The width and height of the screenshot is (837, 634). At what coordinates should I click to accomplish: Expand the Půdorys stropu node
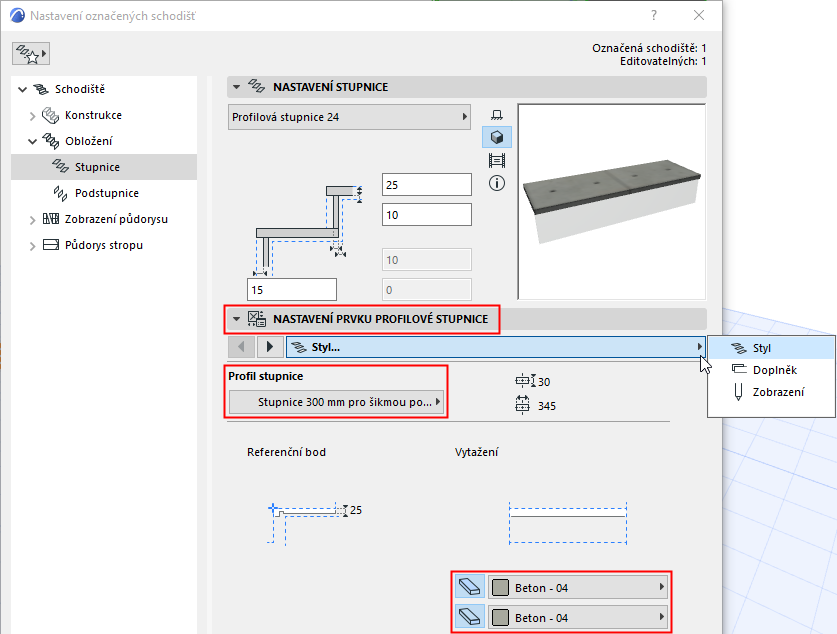tap(32, 246)
